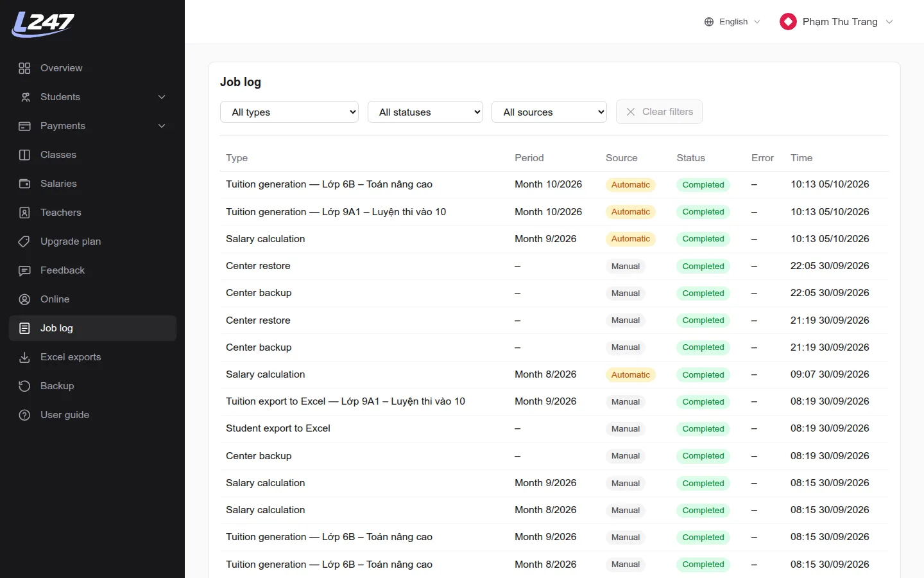
Task: Open the Salaries menu item
Action: click(92, 184)
